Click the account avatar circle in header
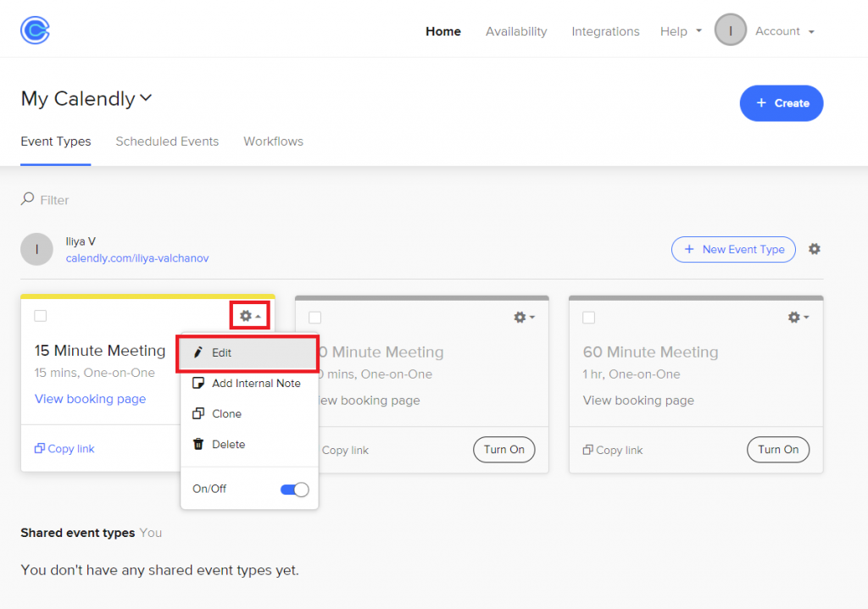Image resolution: width=868 pixels, height=609 pixels. coord(730,30)
